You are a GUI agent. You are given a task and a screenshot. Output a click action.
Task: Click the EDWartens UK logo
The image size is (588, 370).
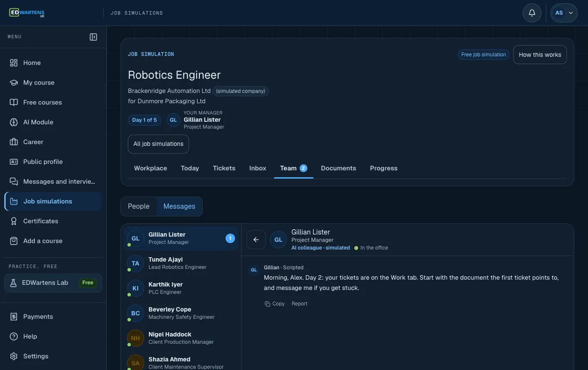pyautogui.click(x=27, y=13)
